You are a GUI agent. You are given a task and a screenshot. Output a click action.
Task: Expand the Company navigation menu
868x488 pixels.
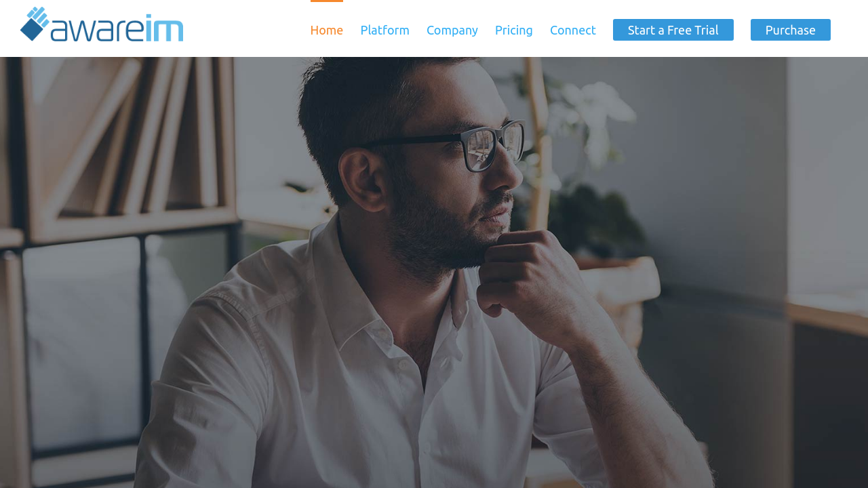pos(452,30)
